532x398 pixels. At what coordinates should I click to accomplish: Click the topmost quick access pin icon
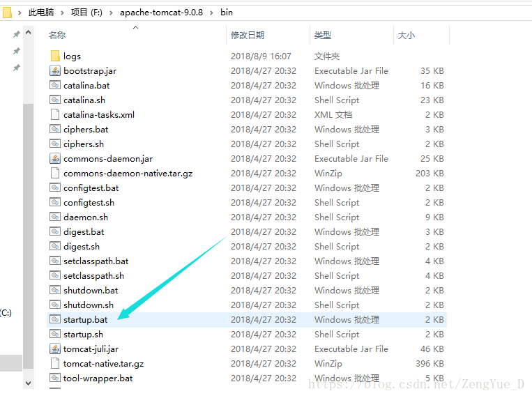point(16,34)
